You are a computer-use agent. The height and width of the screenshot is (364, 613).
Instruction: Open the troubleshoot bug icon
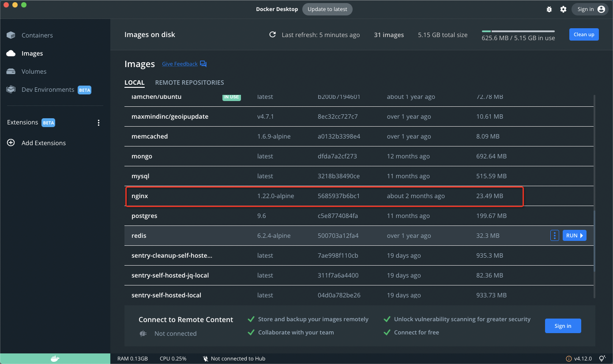point(549,9)
